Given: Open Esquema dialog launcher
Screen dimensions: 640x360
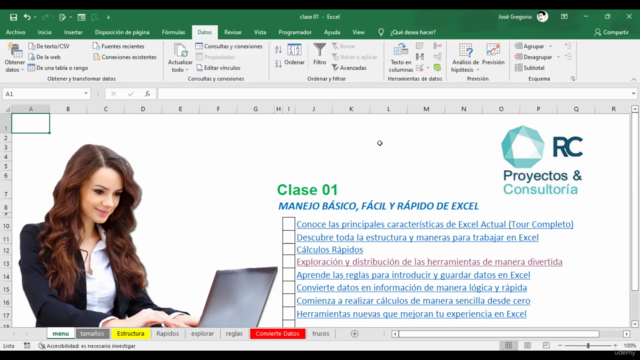Looking at the screenshot, I should [x=573, y=79].
